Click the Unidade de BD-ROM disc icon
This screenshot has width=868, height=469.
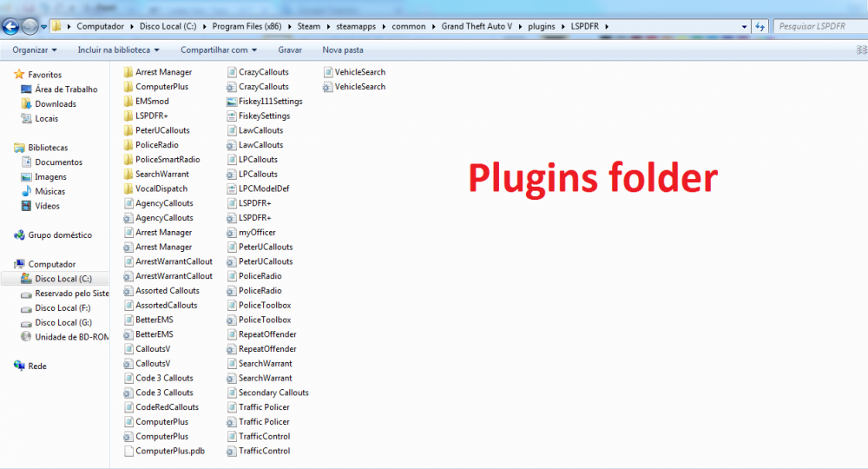[x=26, y=337]
